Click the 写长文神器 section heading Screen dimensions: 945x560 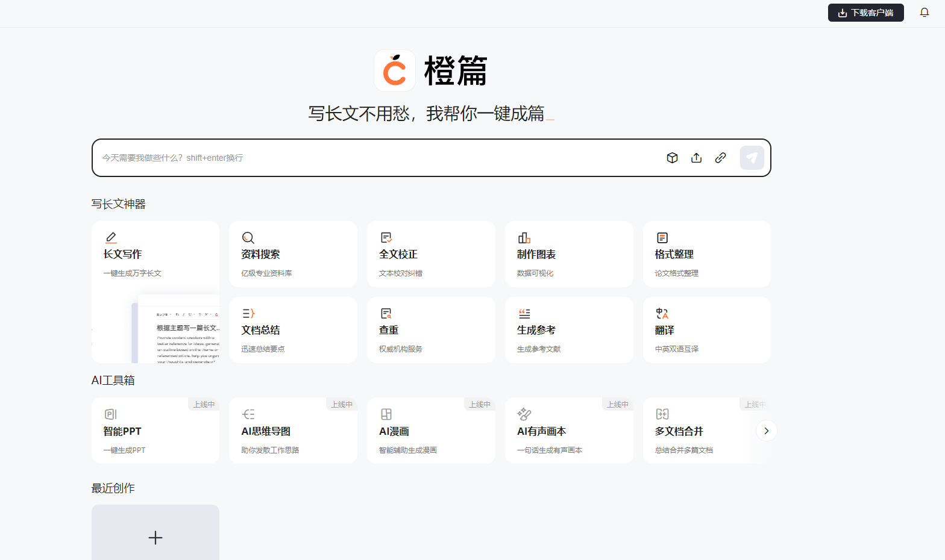[119, 204]
